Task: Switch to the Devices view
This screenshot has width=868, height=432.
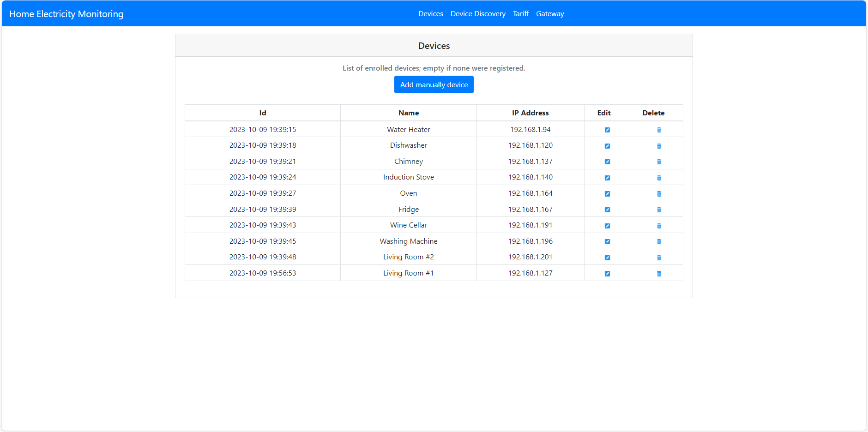Action: 430,13
